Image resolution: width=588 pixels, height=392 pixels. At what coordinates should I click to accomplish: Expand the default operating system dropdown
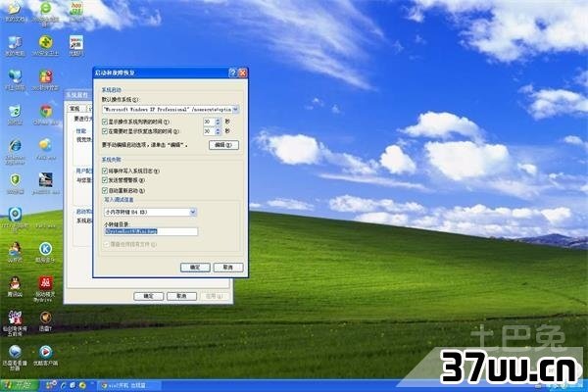(x=235, y=109)
